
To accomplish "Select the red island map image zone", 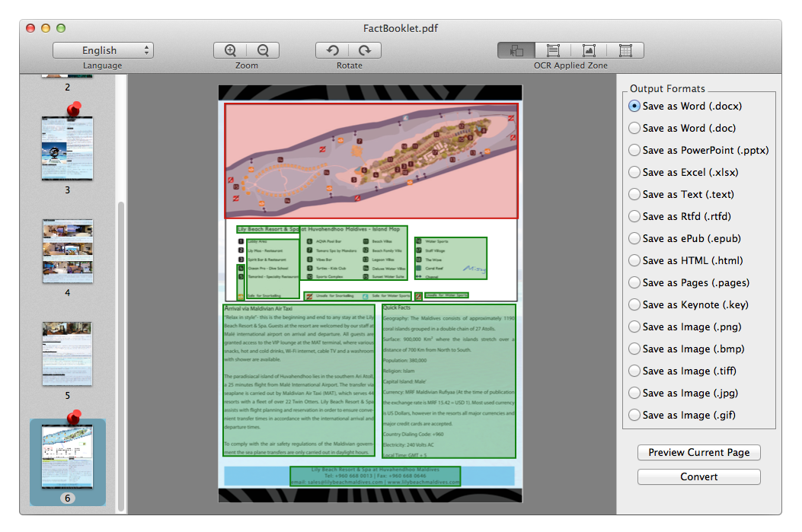I will pyautogui.click(x=372, y=161).
